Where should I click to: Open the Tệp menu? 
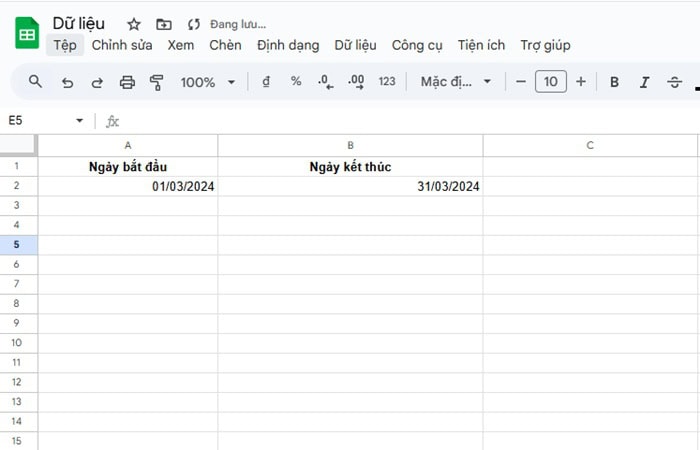(65, 45)
